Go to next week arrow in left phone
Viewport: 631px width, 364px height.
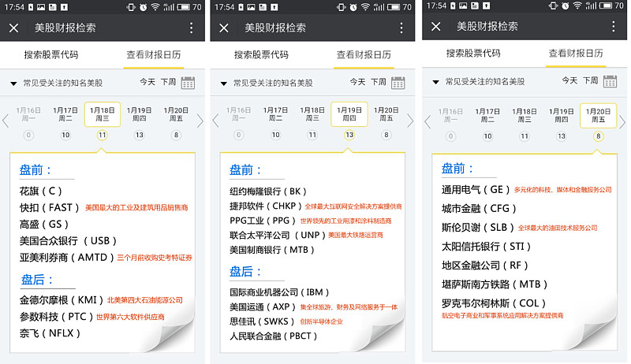click(200, 121)
